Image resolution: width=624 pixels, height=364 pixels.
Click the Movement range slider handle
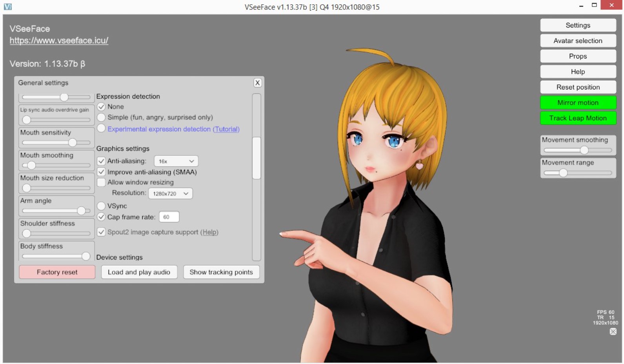pyautogui.click(x=563, y=173)
